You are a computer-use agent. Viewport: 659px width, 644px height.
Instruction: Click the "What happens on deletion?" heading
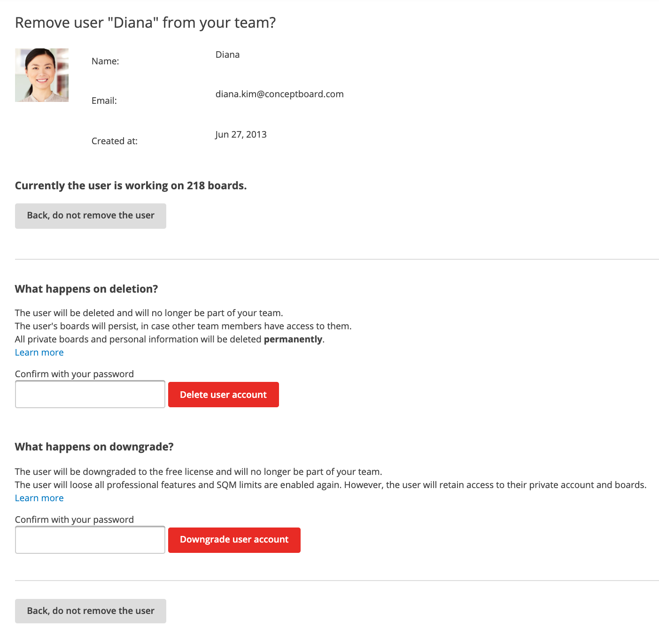tap(86, 289)
